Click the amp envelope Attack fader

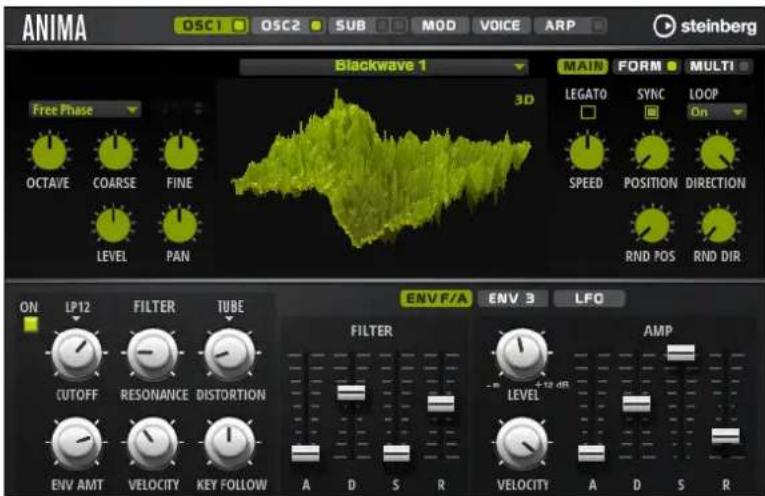point(591,454)
